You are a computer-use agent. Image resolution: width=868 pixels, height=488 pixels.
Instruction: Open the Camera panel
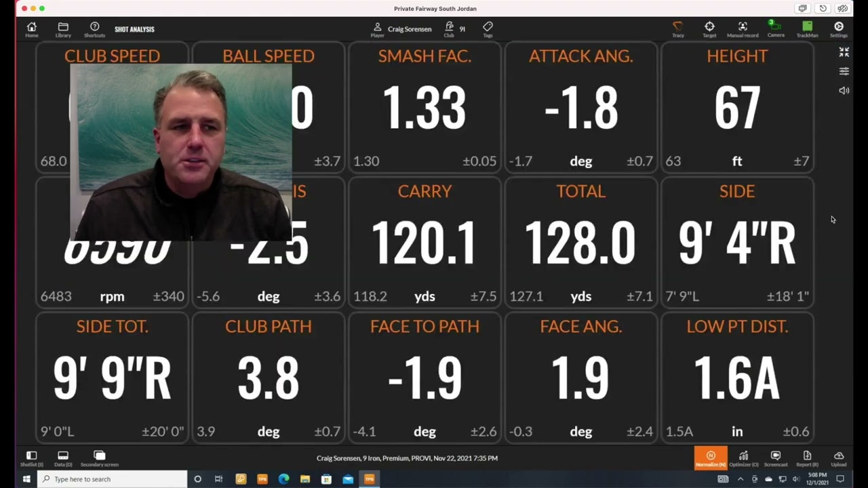pyautogui.click(x=775, y=29)
